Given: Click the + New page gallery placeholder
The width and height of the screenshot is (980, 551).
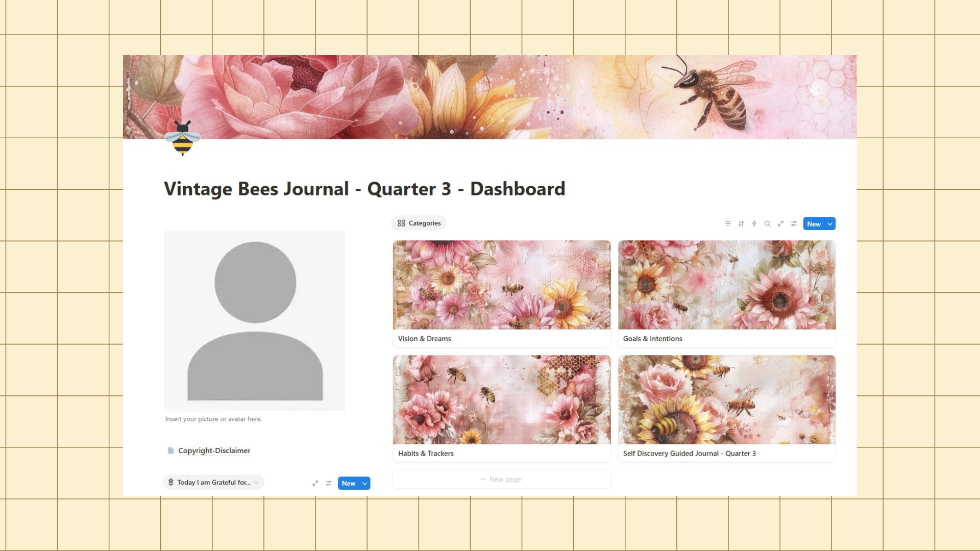Looking at the screenshot, I should pos(501,479).
